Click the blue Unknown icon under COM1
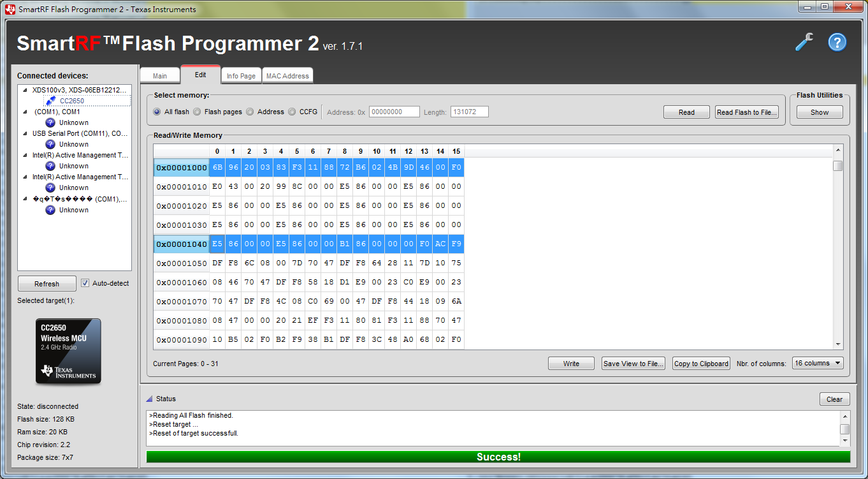The width and height of the screenshot is (868, 479). coord(50,122)
